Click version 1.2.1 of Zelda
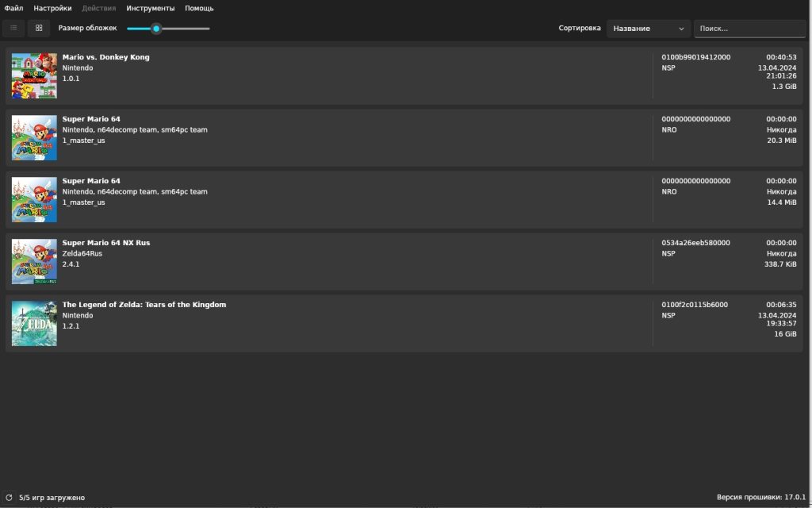Image resolution: width=812 pixels, height=508 pixels. 71,326
